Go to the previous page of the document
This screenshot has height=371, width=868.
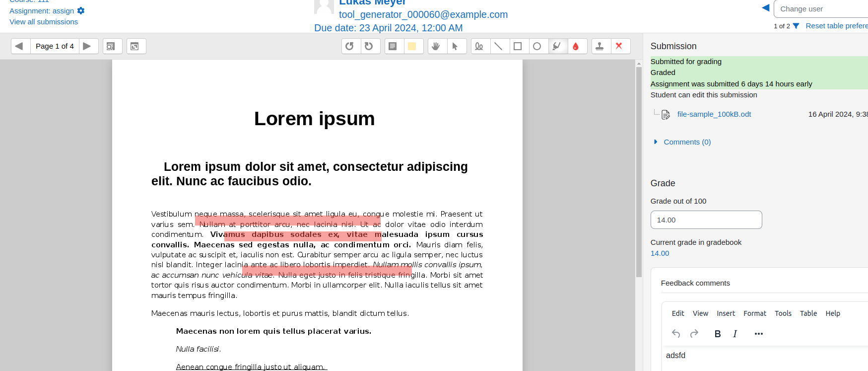(20, 46)
